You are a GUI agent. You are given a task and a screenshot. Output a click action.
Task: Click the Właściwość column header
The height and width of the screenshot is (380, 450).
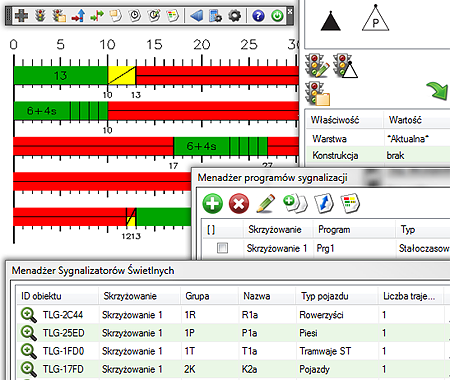[x=344, y=120]
